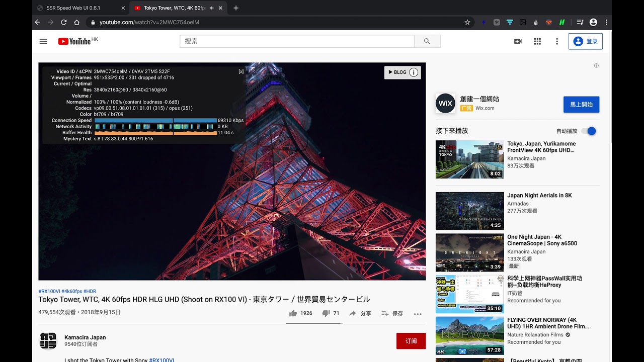Click the 保存 save to playlist button
Image resolution: width=644 pixels, height=362 pixels.
[x=392, y=313]
